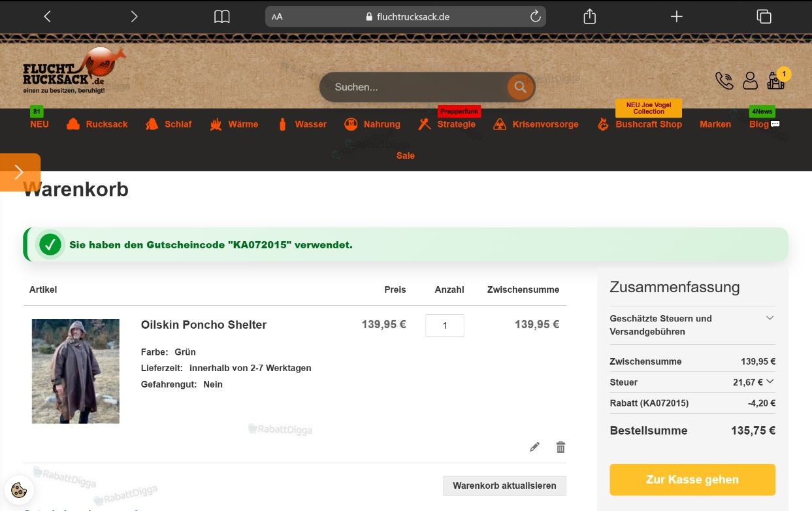Open the user account icon
This screenshot has height=511, width=812.
pos(751,80)
